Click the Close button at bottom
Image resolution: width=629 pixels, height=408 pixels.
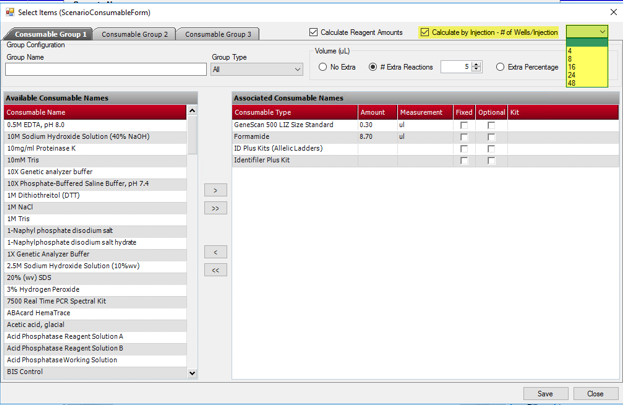tap(595, 394)
